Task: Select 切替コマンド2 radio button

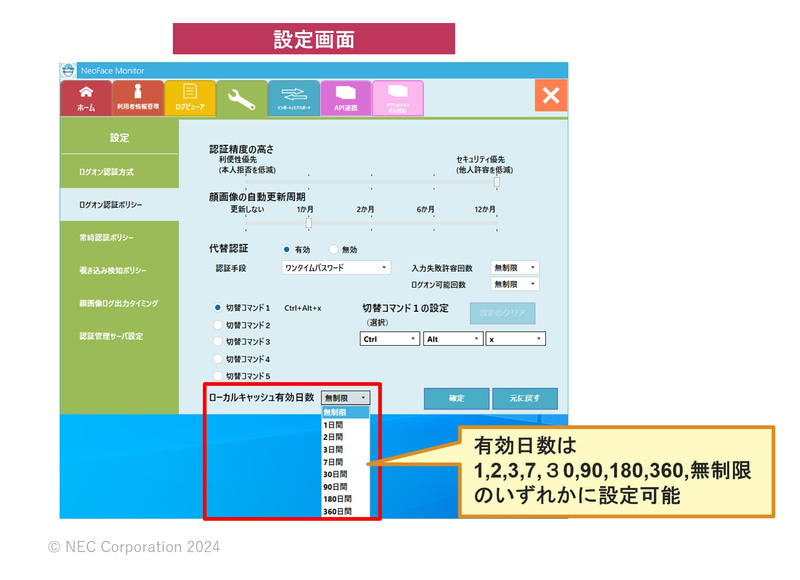Action: (x=218, y=325)
